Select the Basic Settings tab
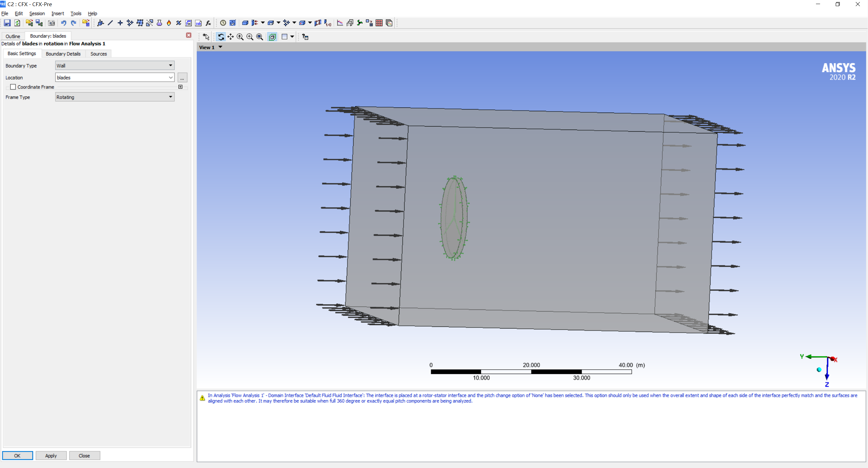The image size is (868, 468). click(x=22, y=53)
